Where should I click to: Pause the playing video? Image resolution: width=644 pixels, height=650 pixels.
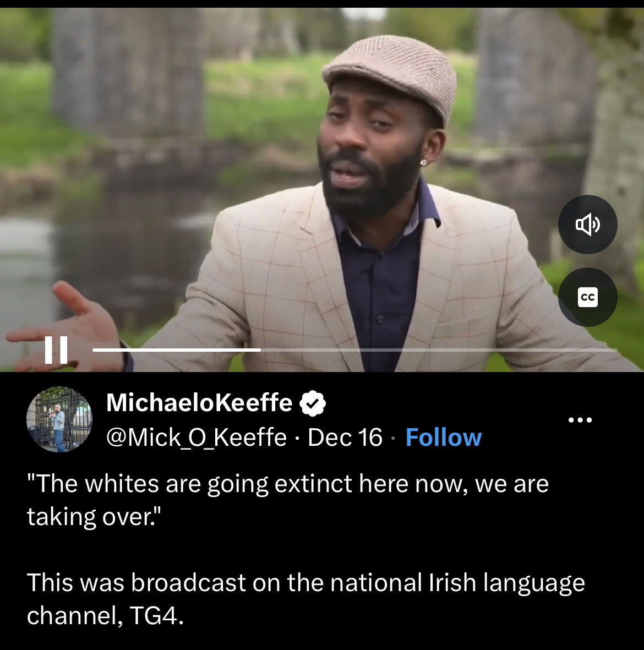click(56, 350)
